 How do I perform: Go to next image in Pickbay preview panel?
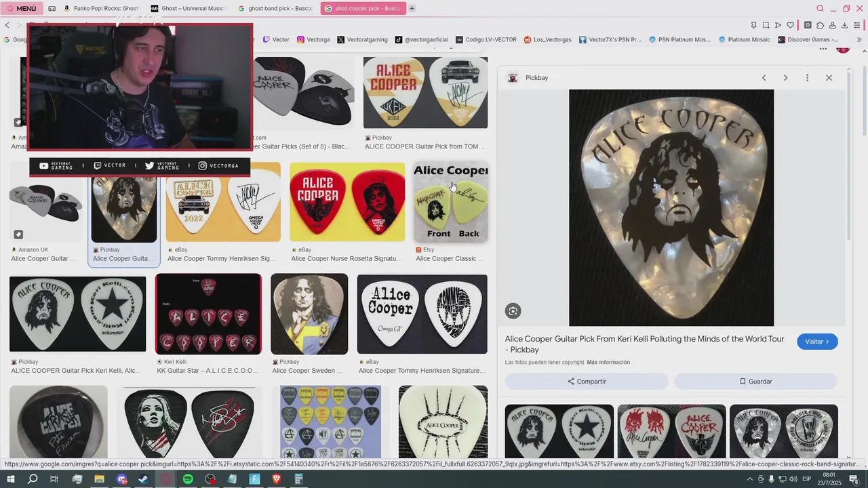785,78
